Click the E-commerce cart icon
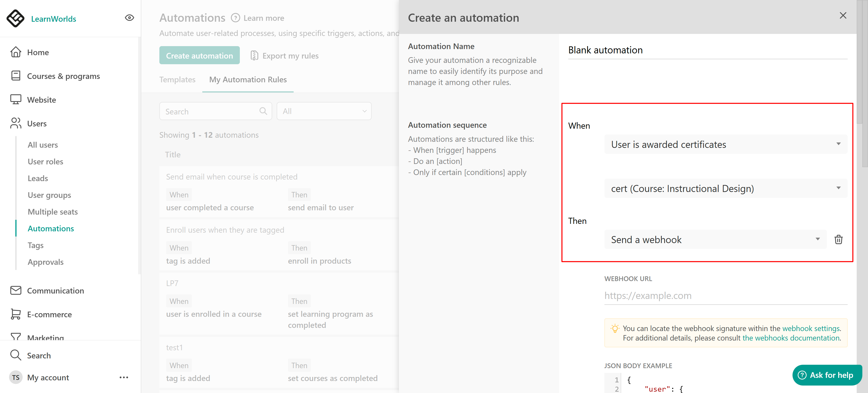868x393 pixels. tap(16, 314)
